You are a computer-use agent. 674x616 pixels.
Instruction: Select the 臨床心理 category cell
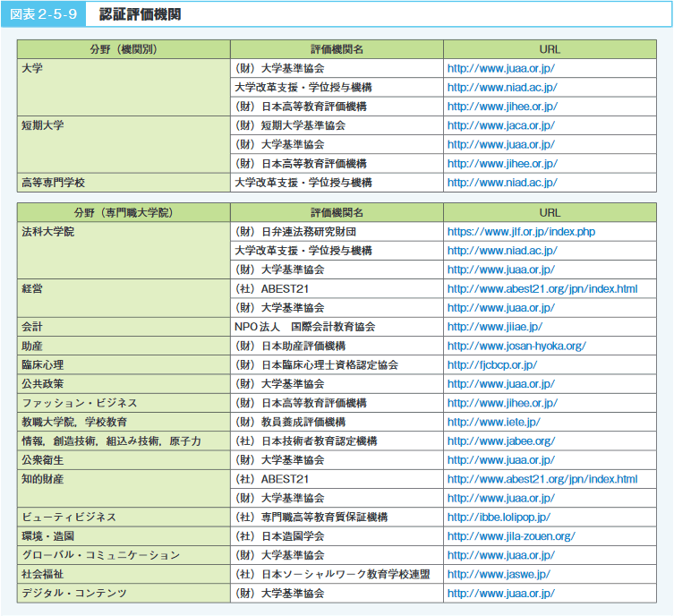tap(124, 365)
